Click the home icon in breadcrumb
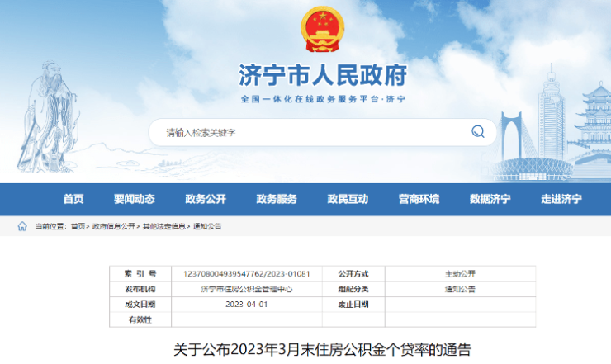The width and height of the screenshot is (611, 364). [22, 225]
